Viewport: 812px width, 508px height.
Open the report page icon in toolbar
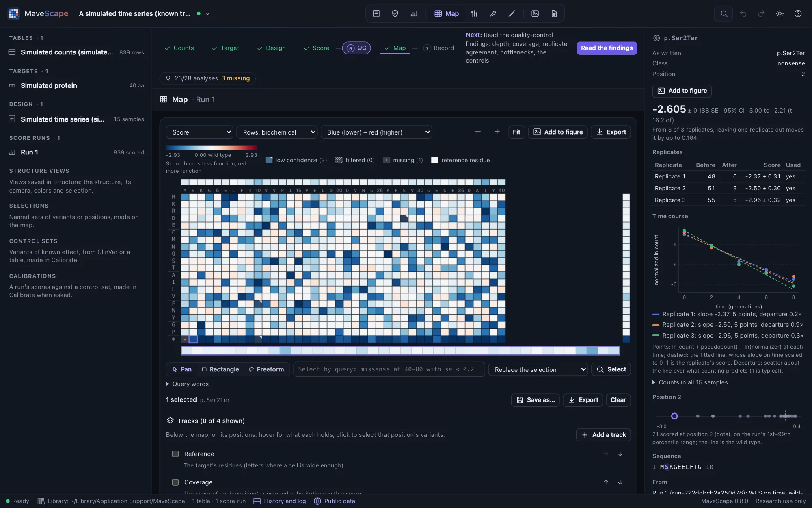point(554,13)
